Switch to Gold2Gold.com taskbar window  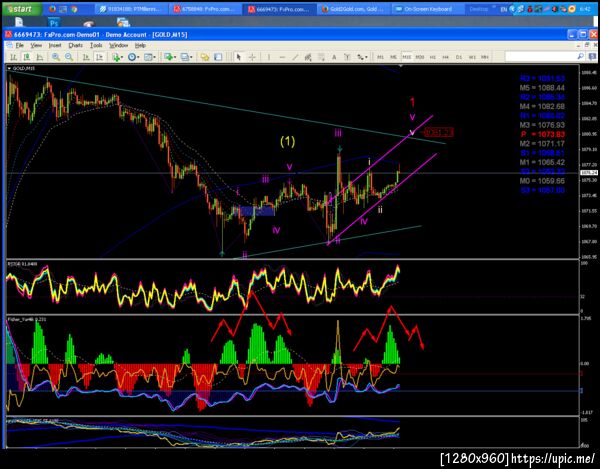(353, 9)
